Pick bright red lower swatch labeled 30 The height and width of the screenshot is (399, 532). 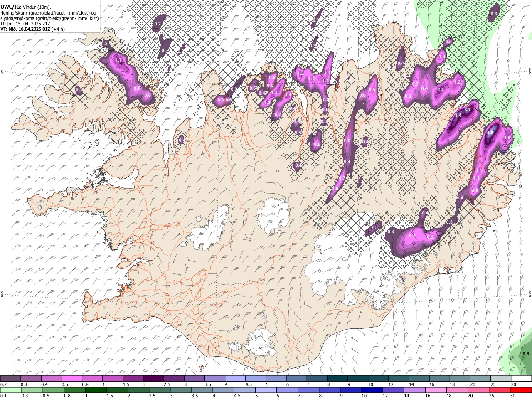click(520, 390)
